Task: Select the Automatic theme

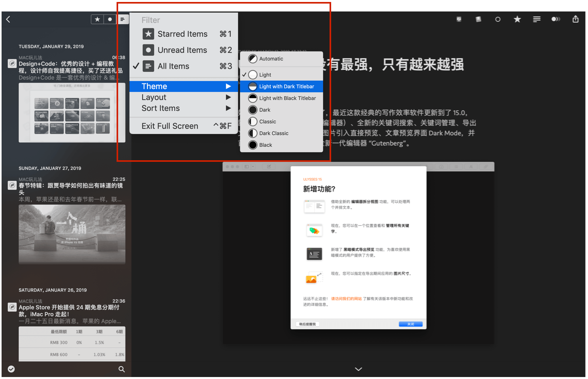Action: (281, 59)
